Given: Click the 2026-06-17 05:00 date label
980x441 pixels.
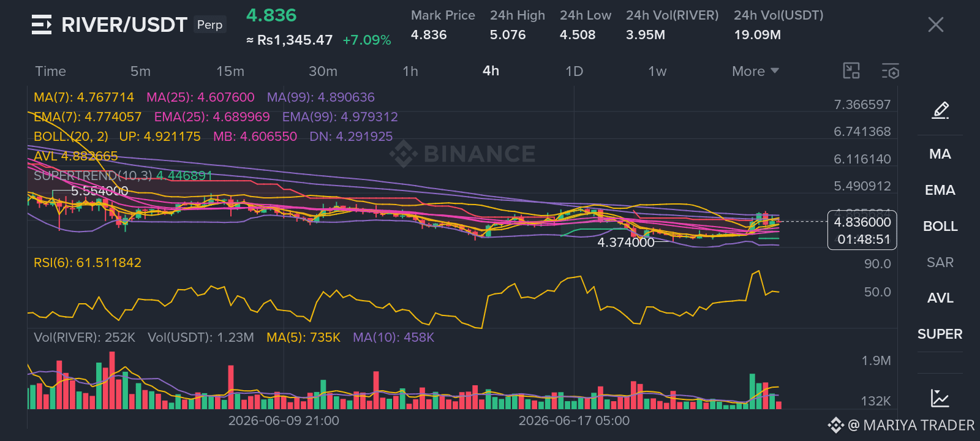Looking at the screenshot, I should 574,421.
